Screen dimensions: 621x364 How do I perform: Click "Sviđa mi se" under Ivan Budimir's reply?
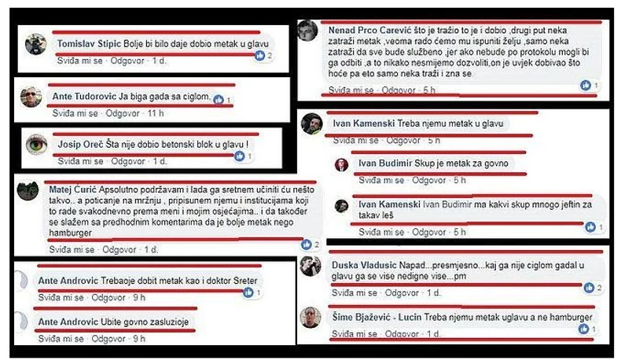pyautogui.click(x=381, y=180)
